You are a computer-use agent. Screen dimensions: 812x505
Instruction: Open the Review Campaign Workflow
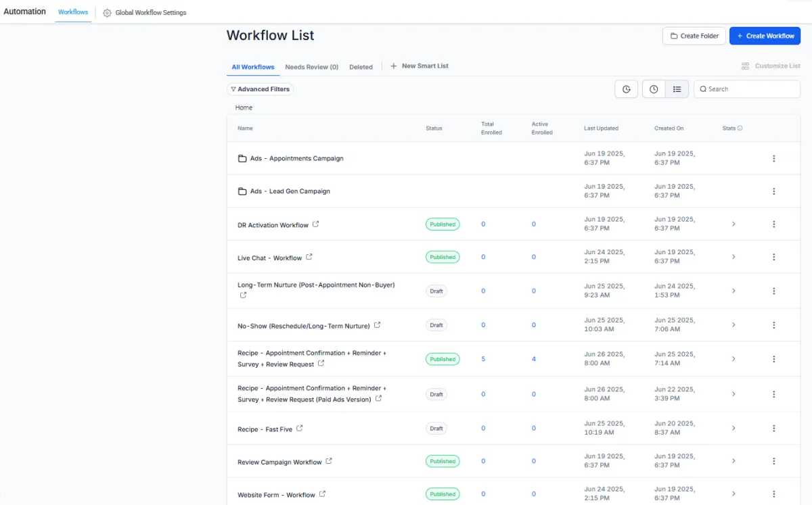point(279,462)
